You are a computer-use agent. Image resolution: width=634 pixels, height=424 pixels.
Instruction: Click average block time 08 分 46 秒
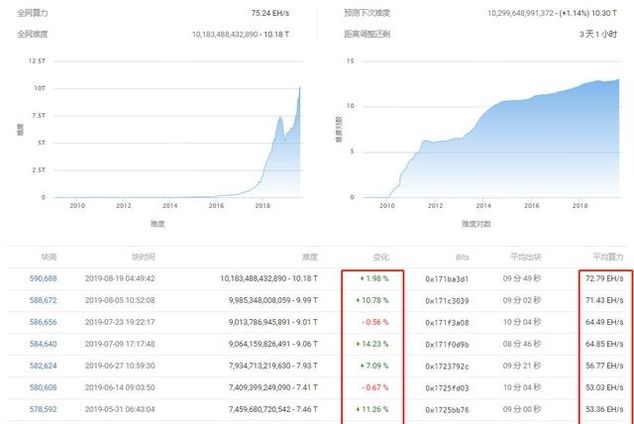(x=522, y=344)
